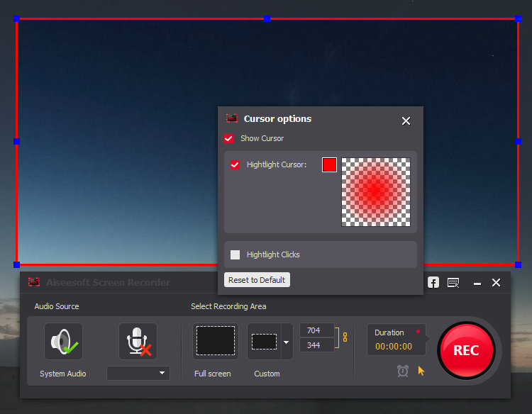Select the Full screen recording area
This screenshot has width=532, height=414.
coord(215,341)
